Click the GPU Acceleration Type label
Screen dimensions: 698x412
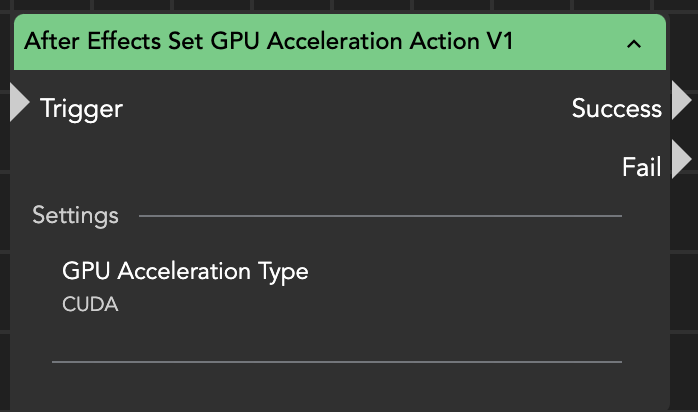coord(185,271)
